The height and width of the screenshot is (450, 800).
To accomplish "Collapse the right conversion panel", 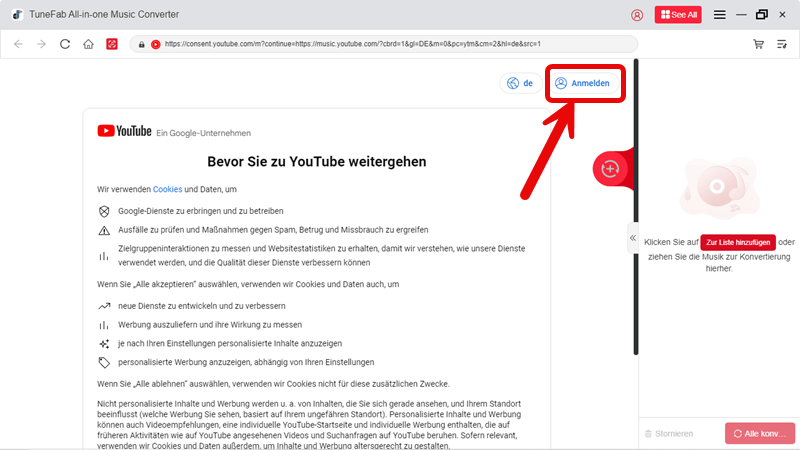I will pos(633,238).
